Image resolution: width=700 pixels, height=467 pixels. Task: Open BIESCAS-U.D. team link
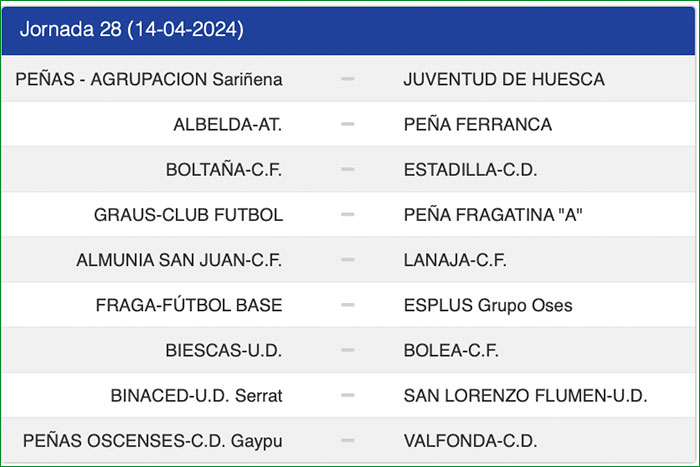point(224,350)
